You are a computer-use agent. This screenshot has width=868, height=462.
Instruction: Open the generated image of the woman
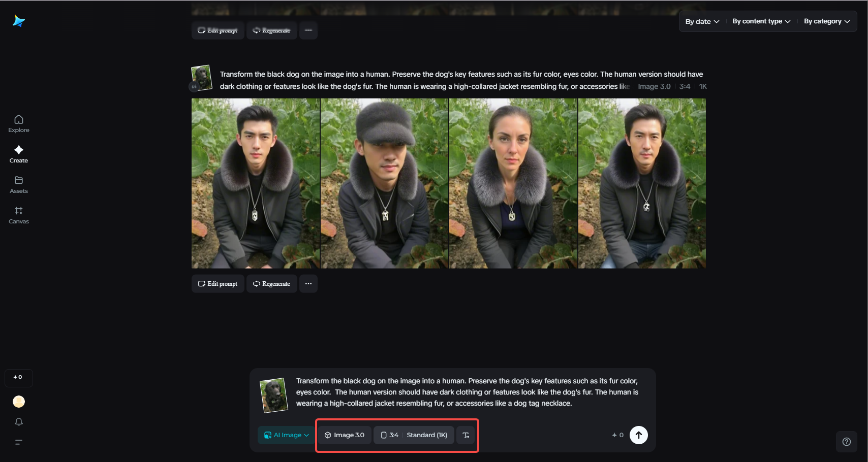(513, 183)
